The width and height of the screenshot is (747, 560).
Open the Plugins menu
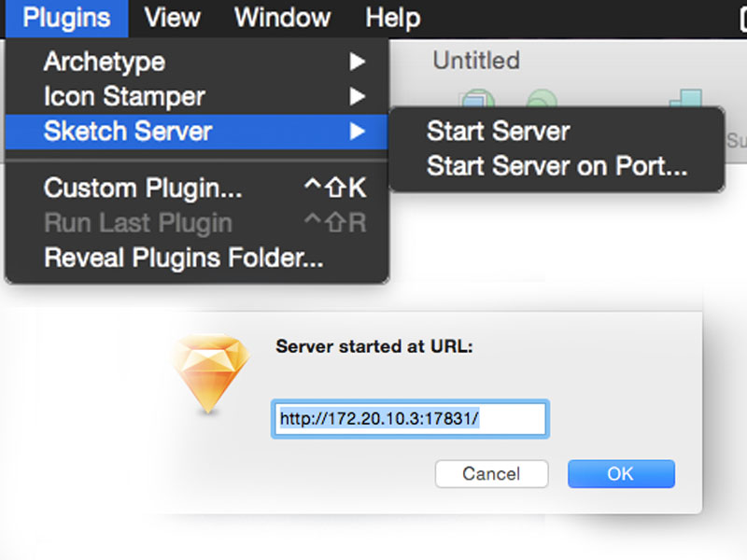(x=66, y=18)
